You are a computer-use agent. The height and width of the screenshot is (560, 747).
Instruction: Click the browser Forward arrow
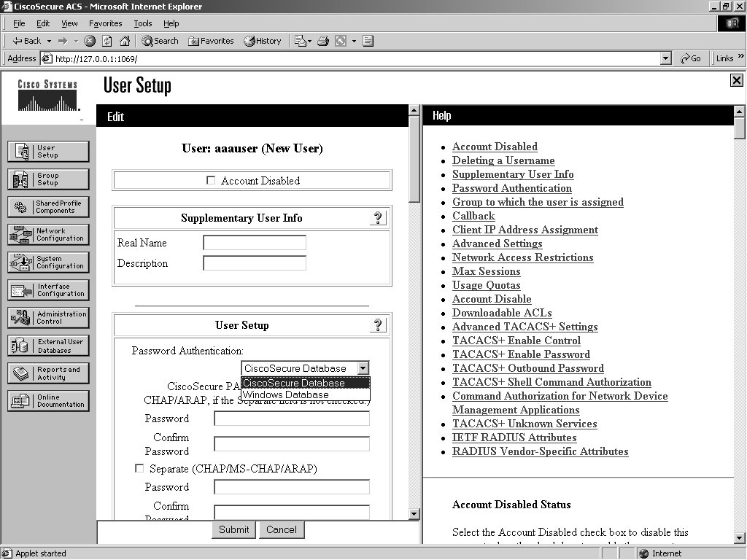coord(63,41)
